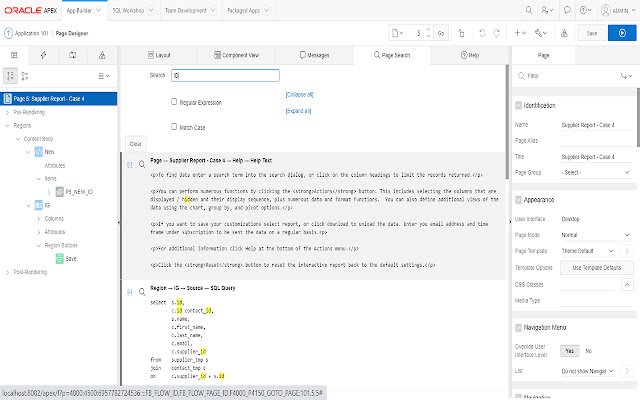This screenshot has height=400, width=640.
Task: Open the Packaged Apps menu tab
Action: tap(248, 10)
